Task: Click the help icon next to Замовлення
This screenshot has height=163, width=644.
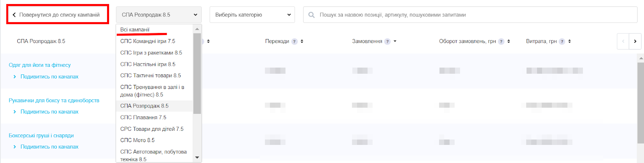Action: [x=388, y=41]
